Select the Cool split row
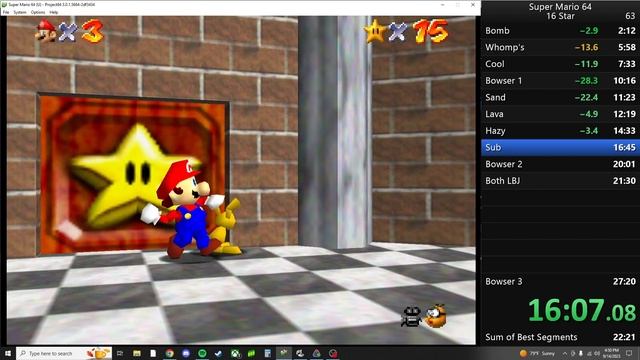This screenshot has height=360, width=640. click(560, 64)
